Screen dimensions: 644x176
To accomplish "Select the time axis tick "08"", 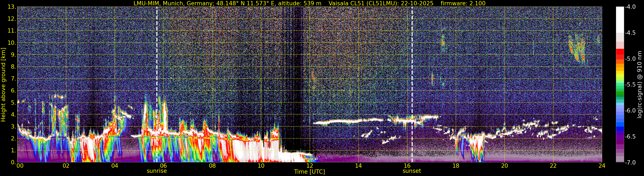I will (212, 166).
